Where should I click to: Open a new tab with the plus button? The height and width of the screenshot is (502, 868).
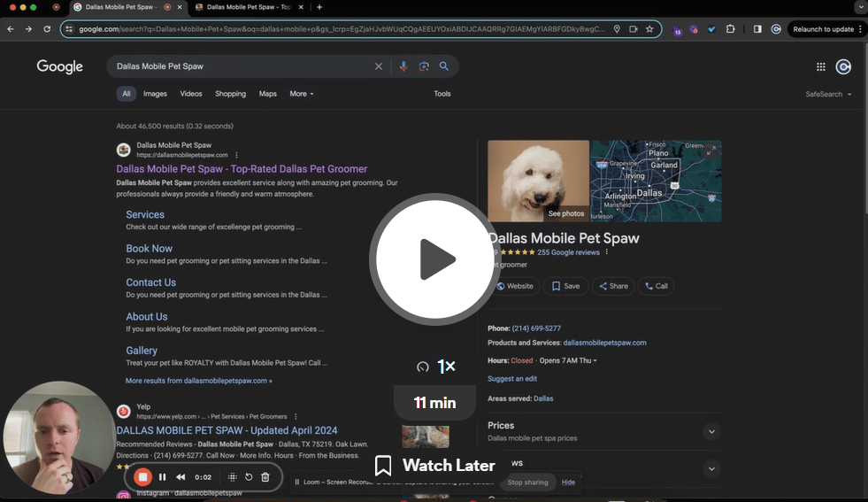tap(319, 7)
